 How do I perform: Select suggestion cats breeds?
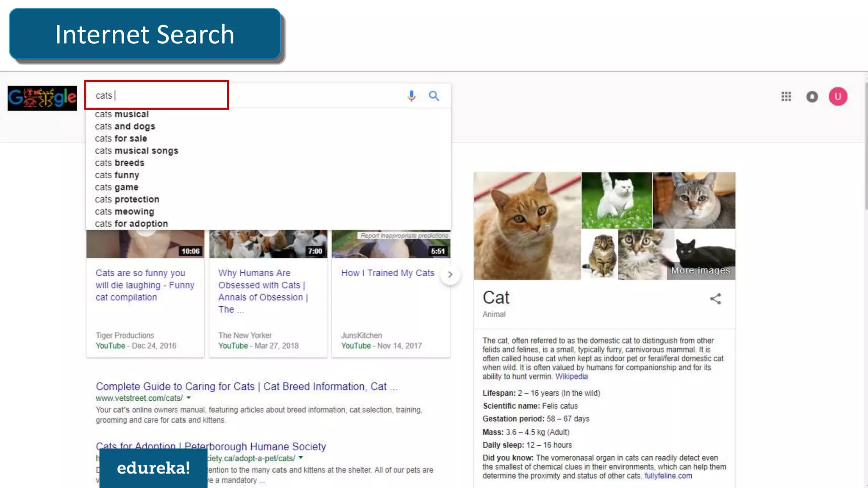point(120,163)
